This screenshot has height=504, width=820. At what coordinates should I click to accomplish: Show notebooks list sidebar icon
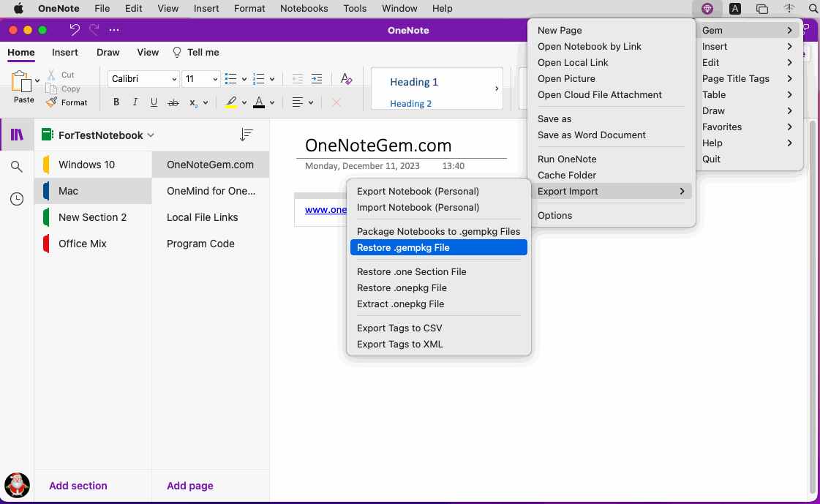(17, 135)
